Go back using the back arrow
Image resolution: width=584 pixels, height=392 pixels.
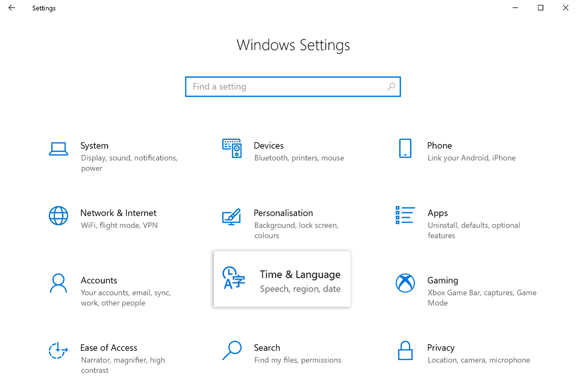coord(12,8)
